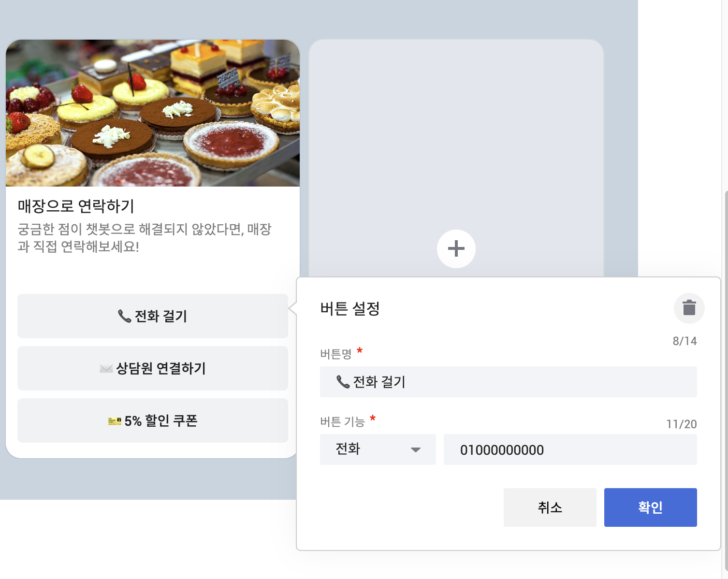Confirm settings with the 확인 button
728x579 pixels.
(650, 507)
